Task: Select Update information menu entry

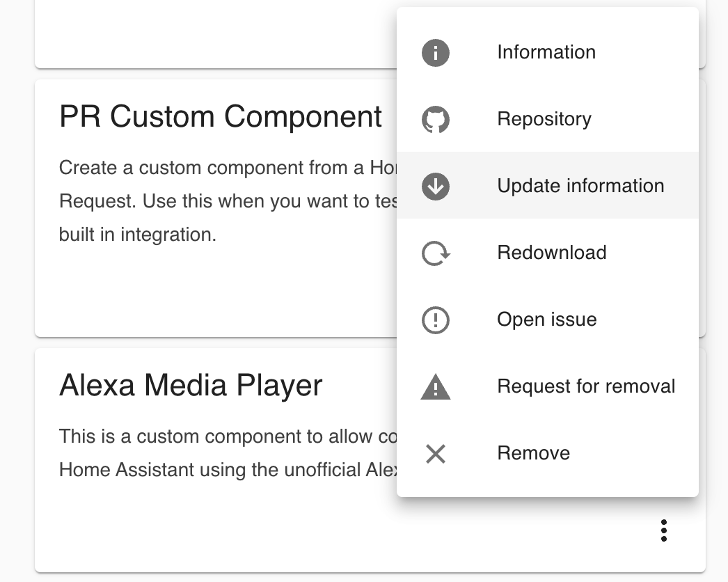Action: tap(548, 185)
